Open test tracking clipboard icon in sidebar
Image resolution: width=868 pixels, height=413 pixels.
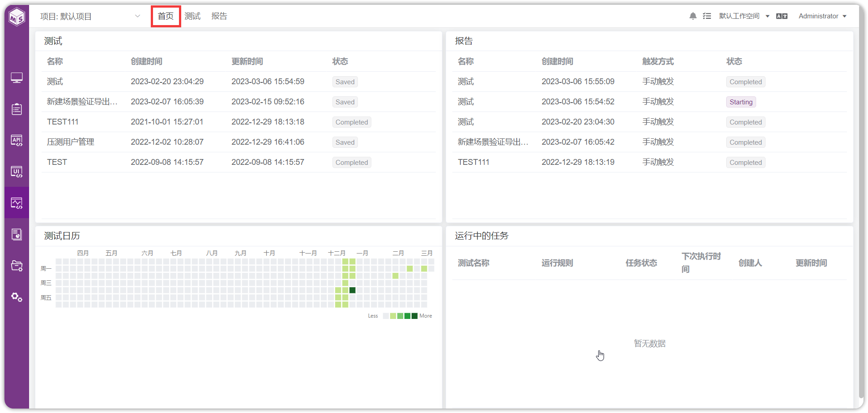(17, 109)
